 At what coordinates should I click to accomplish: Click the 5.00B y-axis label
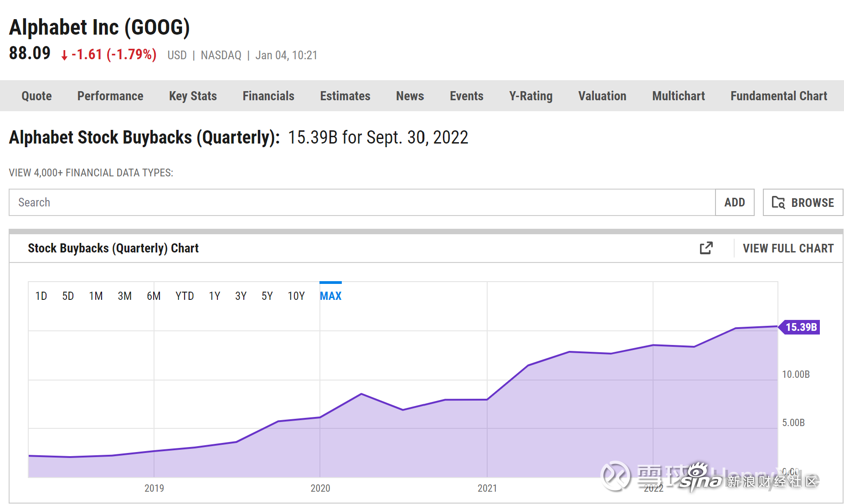pyautogui.click(x=793, y=423)
